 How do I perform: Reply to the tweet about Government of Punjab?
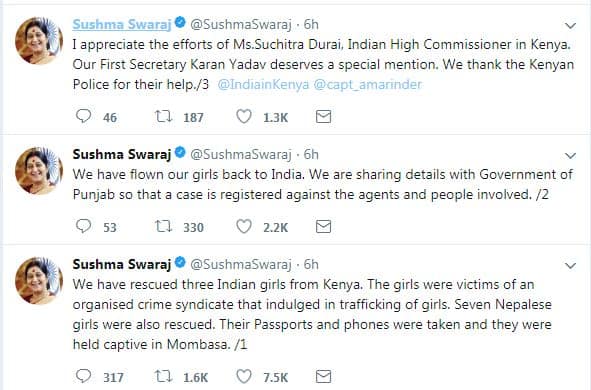tap(83, 226)
